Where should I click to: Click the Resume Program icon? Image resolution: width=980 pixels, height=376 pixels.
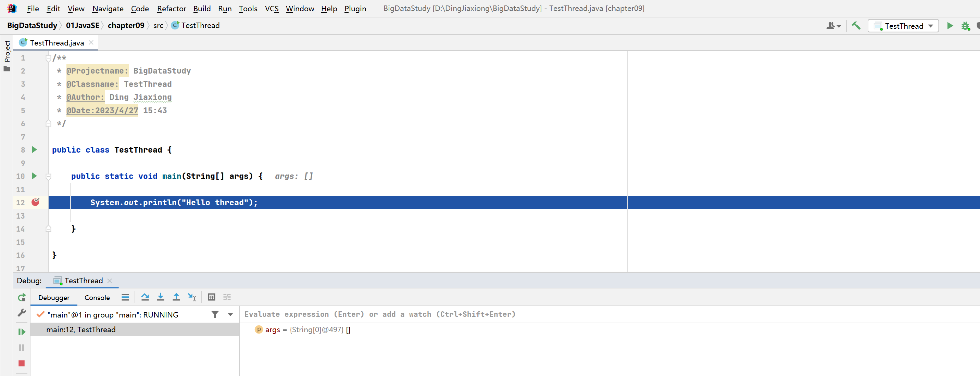[22, 332]
